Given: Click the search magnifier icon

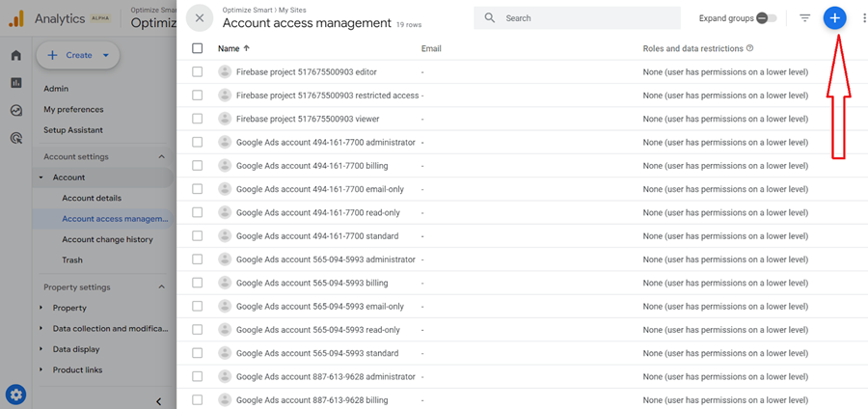Looking at the screenshot, I should pos(489,18).
